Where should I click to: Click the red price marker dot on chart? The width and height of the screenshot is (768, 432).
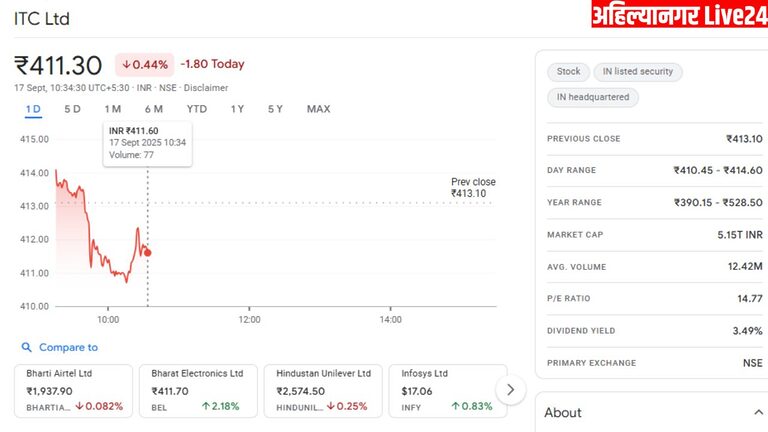pyautogui.click(x=148, y=252)
